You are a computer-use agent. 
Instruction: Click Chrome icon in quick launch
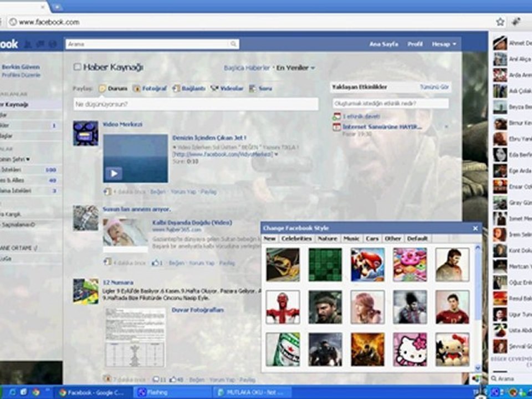tap(35, 392)
